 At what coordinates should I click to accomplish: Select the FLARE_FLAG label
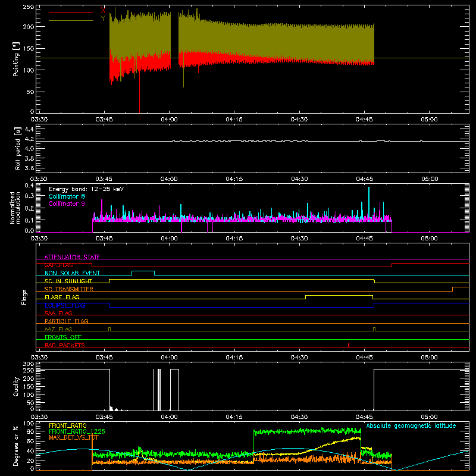[x=62, y=297]
